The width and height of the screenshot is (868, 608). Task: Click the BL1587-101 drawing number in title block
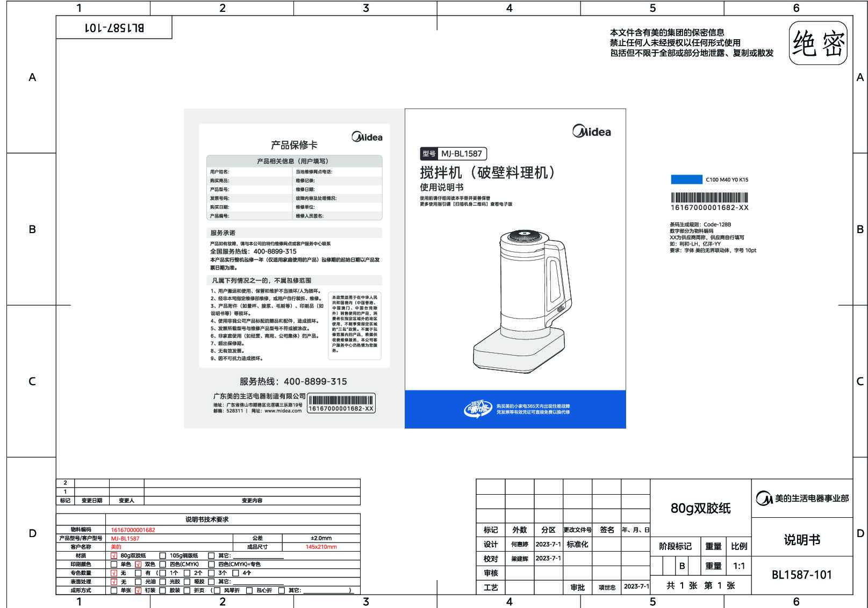pyautogui.click(x=801, y=575)
